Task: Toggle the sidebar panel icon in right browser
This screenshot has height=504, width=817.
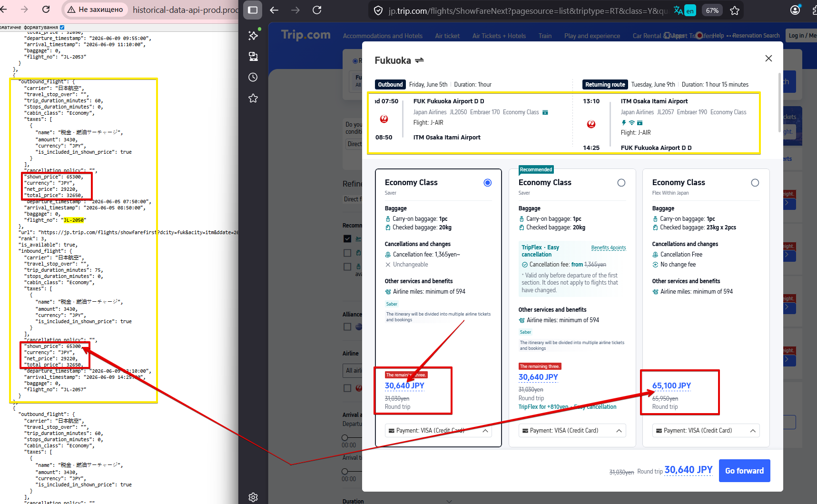Action: click(x=253, y=10)
